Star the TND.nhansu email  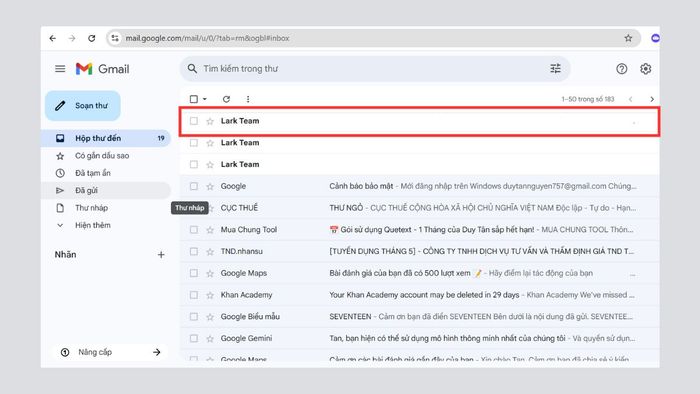210,252
